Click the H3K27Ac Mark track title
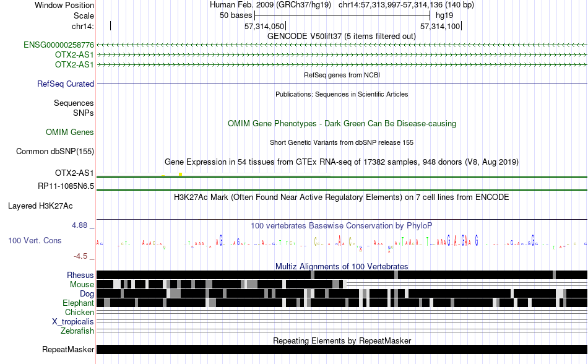 pyautogui.click(x=341, y=197)
